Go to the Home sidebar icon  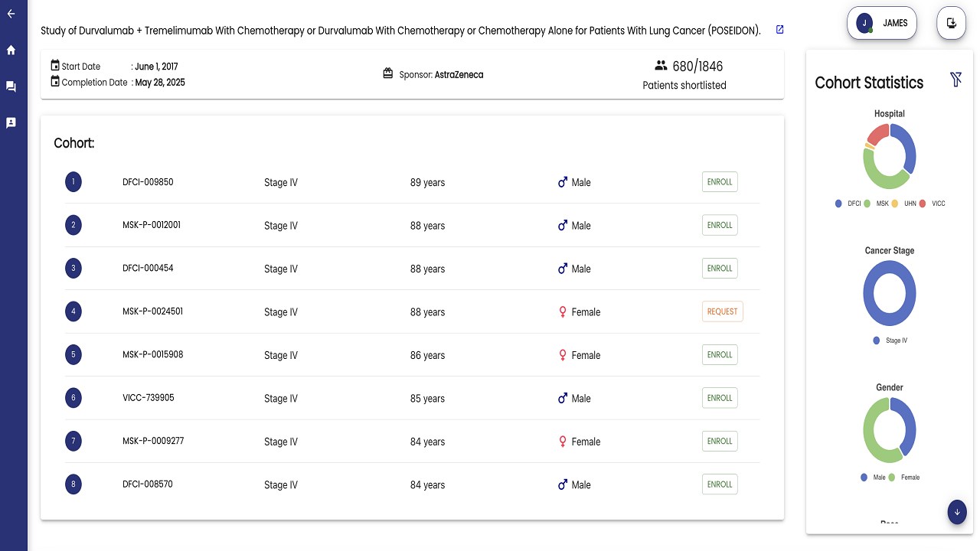pos(11,51)
